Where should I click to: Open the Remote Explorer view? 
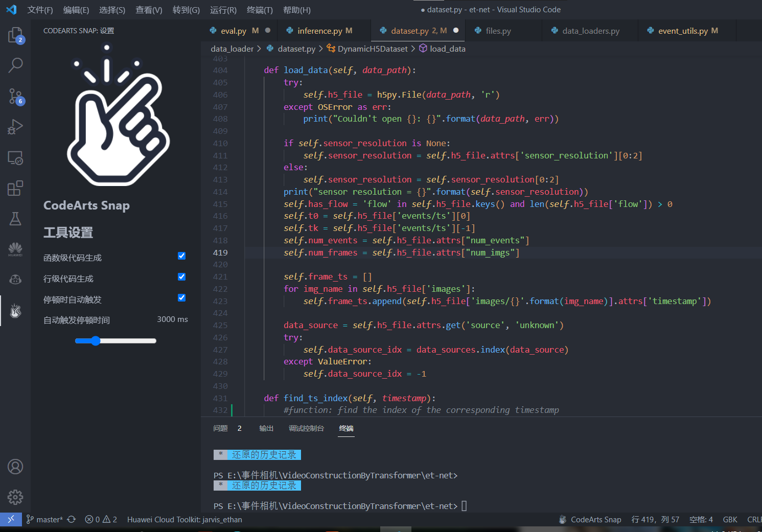[x=15, y=158]
